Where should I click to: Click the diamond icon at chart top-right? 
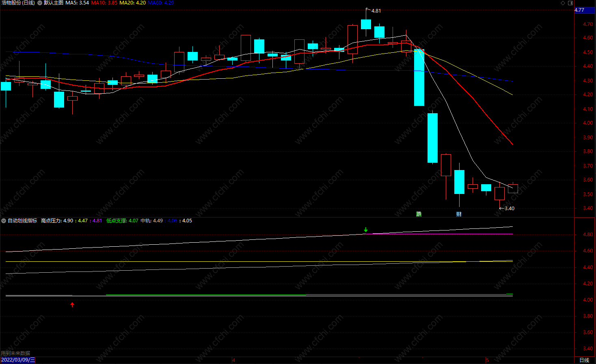click(563, 3)
